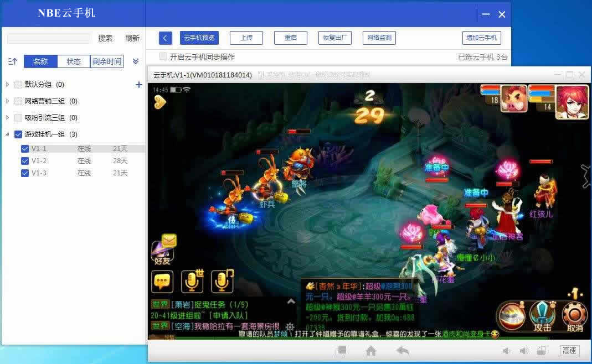Click the golden heart icon in game

pos(159,102)
